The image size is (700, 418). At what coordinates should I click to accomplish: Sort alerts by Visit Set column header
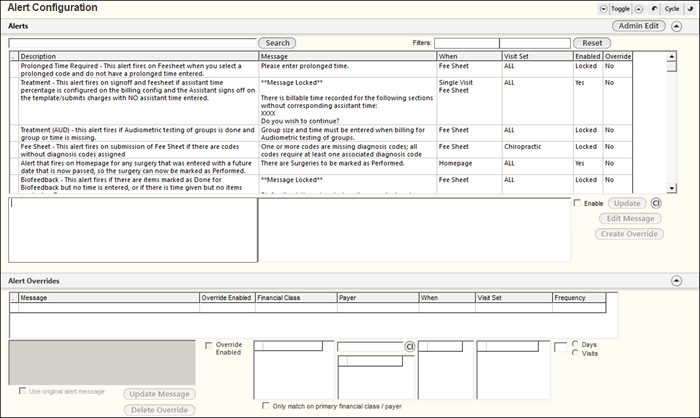tap(538, 56)
